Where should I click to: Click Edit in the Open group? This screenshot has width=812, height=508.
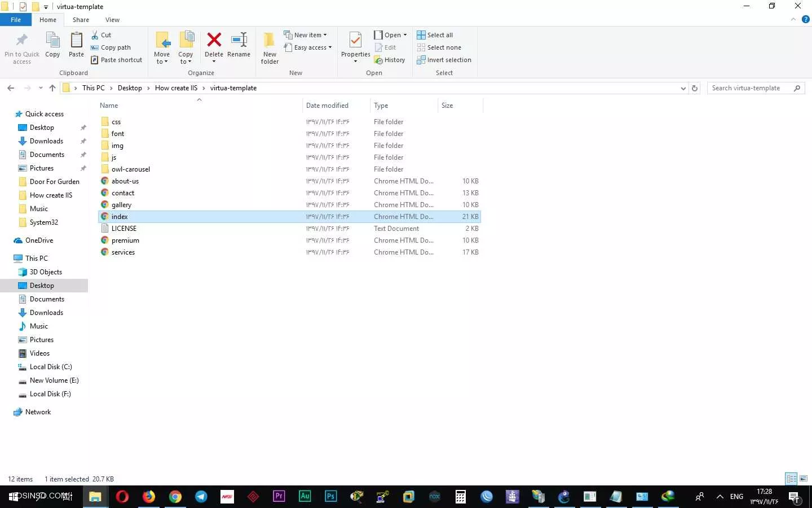pos(385,47)
